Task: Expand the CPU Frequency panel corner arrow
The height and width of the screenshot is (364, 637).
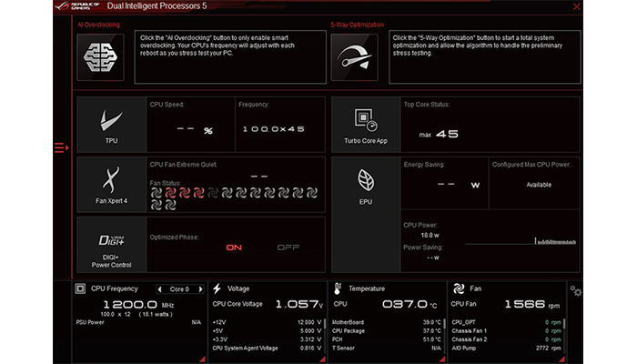Action: [x=202, y=359]
